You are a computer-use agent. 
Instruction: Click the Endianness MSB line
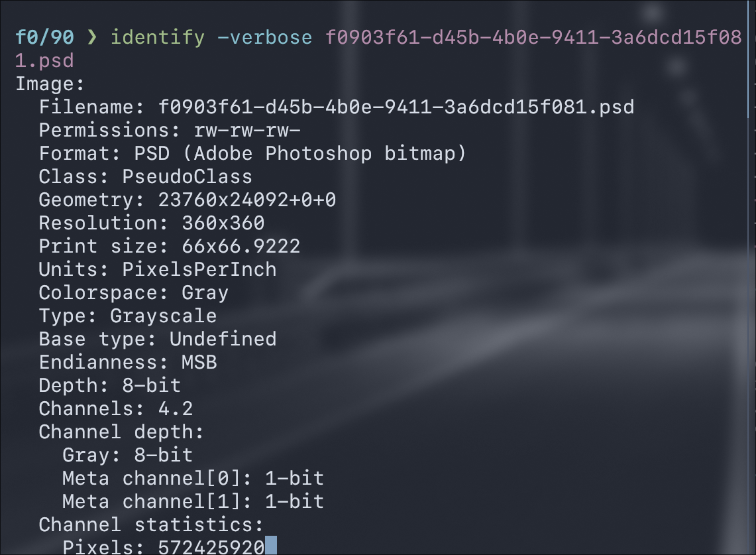click(x=127, y=362)
